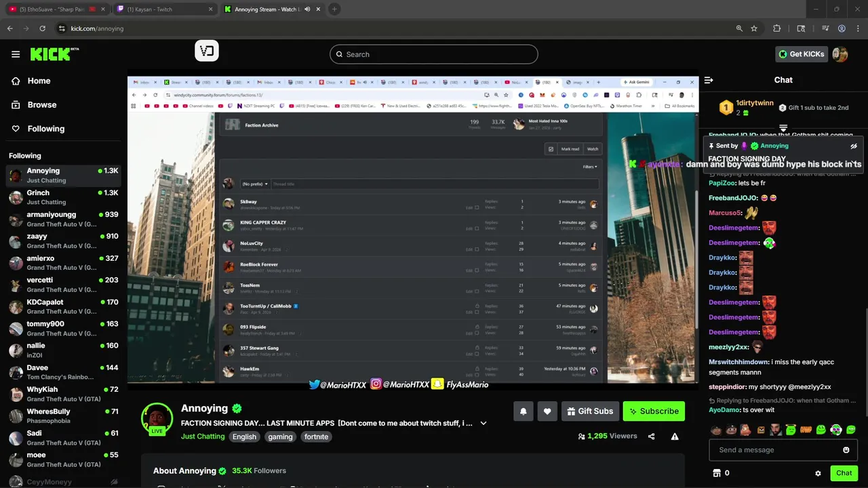
Task: Open the browser three-dot menu
Action: point(858,28)
